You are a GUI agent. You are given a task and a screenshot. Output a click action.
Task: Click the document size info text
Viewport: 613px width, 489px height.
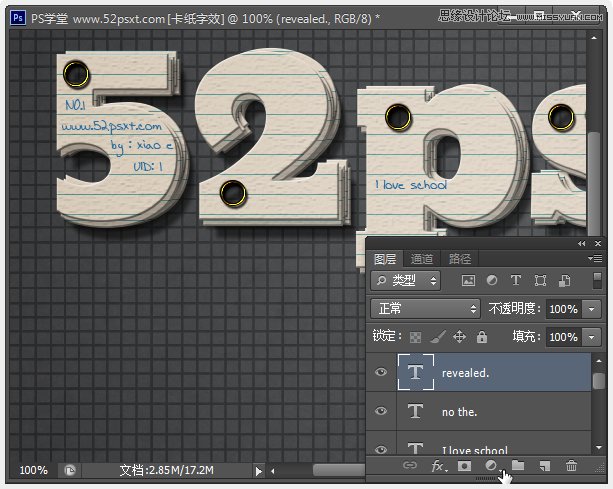pos(167,470)
